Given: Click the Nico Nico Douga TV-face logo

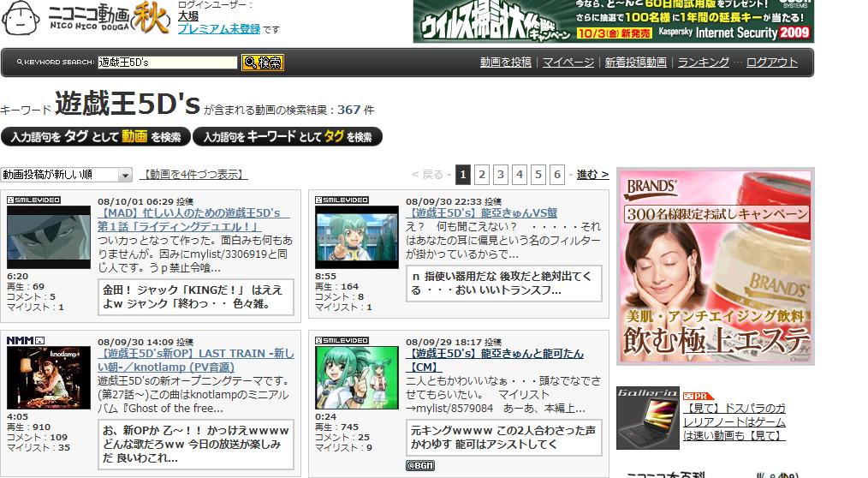Looking at the screenshot, I should (x=21, y=18).
